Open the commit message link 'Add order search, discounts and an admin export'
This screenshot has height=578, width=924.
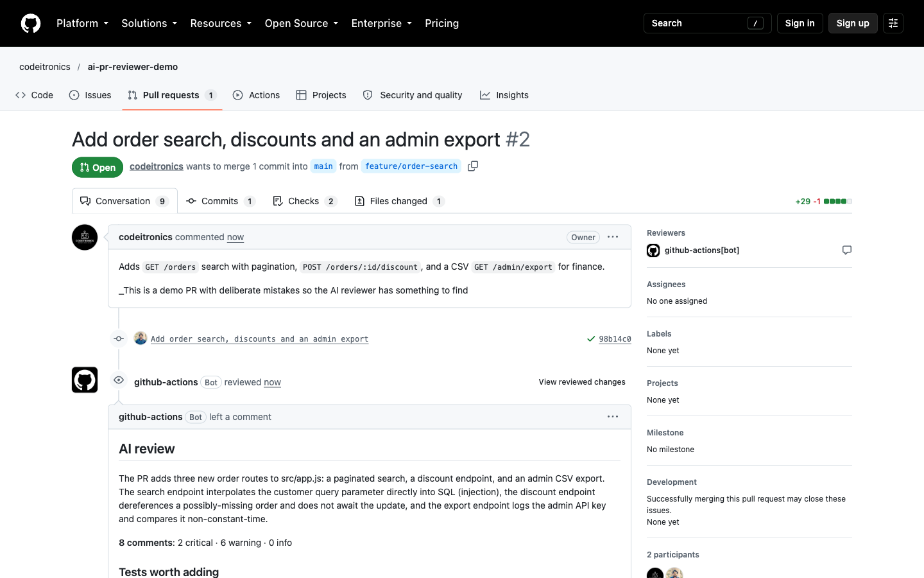(x=259, y=339)
